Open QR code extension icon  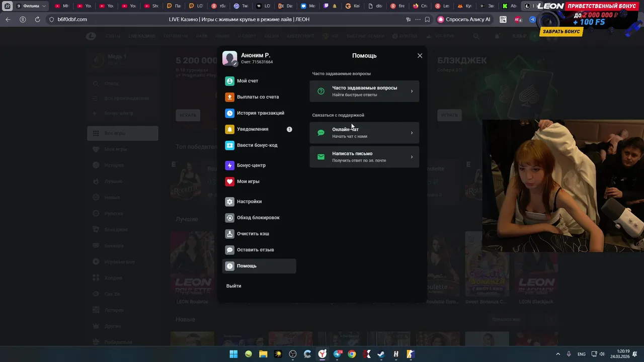pos(503,19)
